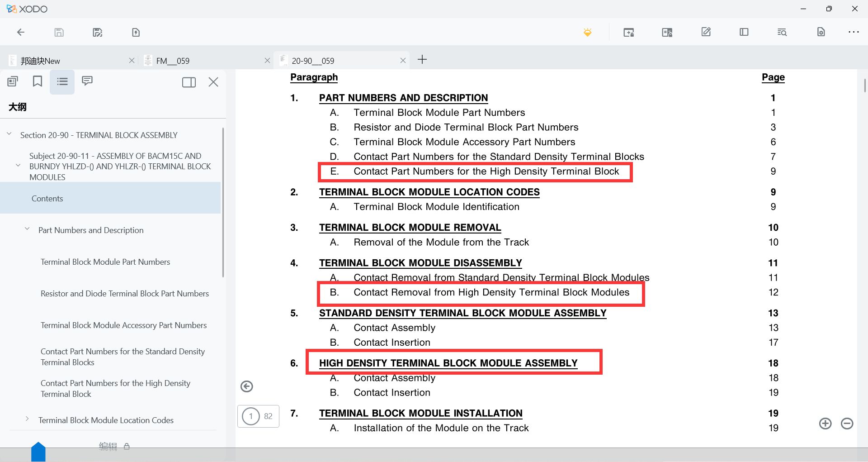Click the outline panel scrollbar
This screenshot has height=462, width=868.
click(223, 202)
